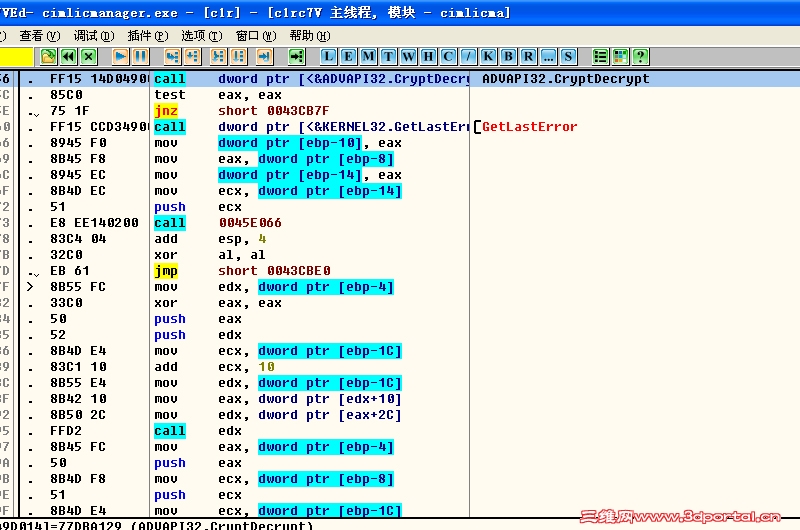Click the ADVAPI32.CryptDecrypt comment

coord(566,79)
